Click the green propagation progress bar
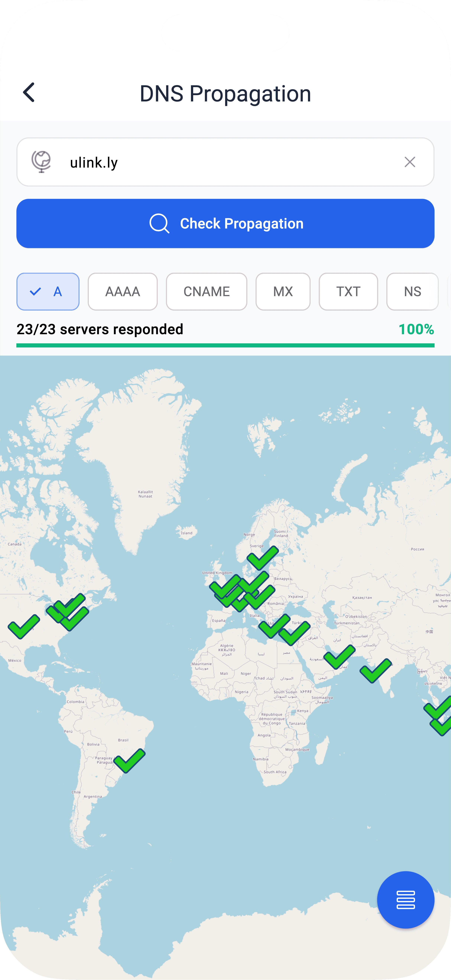Viewport: 451px width, 980px height. 225,345
